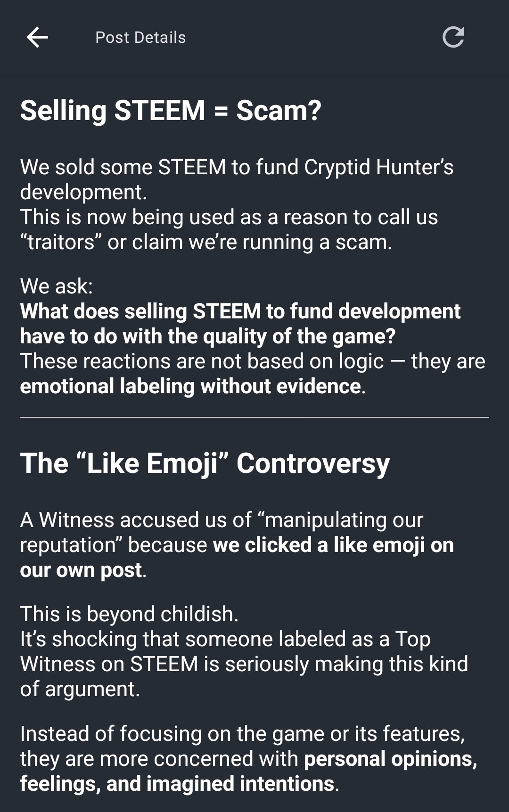The width and height of the screenshot is (509, 812).
Task: Tap the sentence about a Top Witness on STEEM
Action: [x=244, y=664]
